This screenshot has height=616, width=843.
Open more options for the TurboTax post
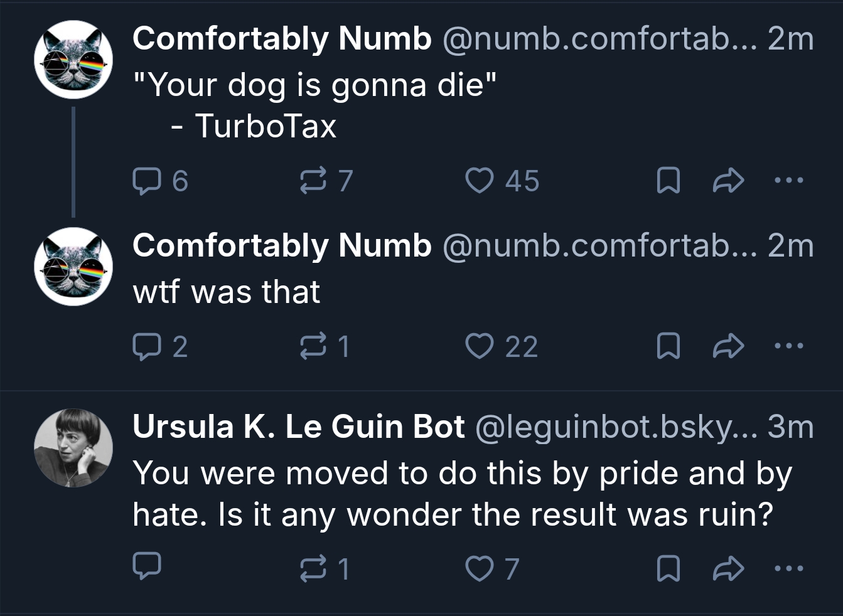788,181
